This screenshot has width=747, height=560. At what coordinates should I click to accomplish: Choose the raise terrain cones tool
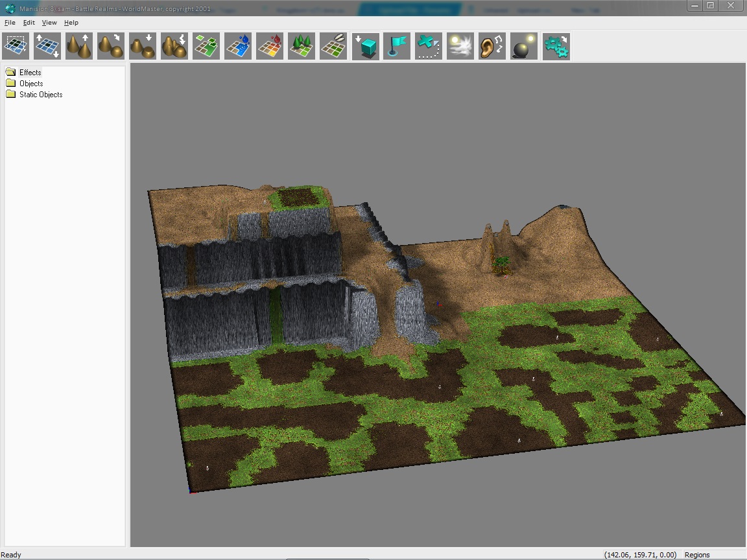(x=79, y=46)
